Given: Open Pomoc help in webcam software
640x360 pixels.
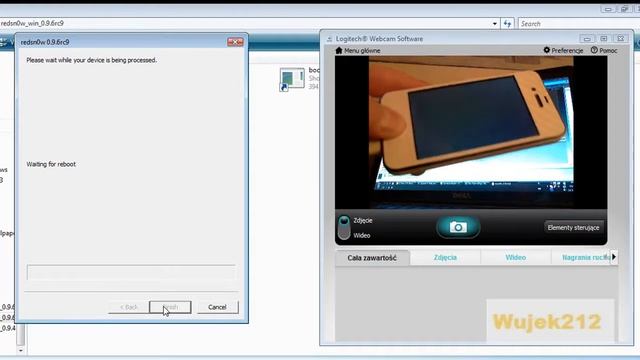Looking at the screenshot, I should (604, 51).
